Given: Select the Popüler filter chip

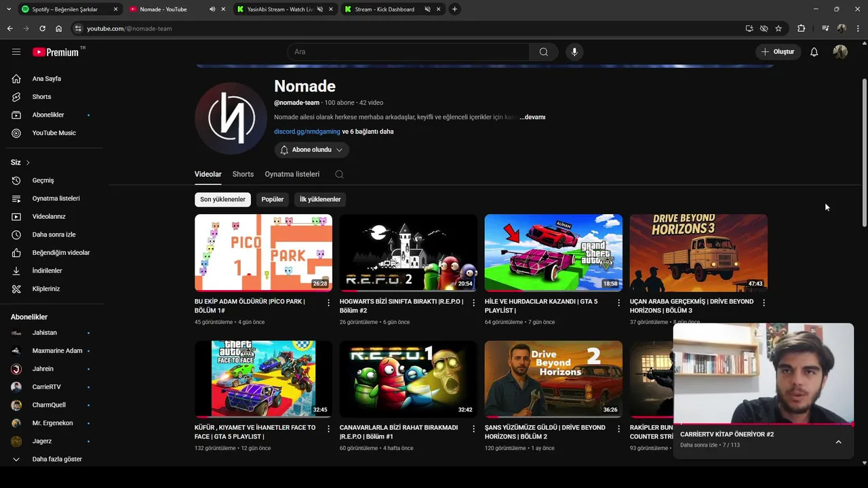Looking at the screenshot, I should pyautogui.click(x=273, y=199).
